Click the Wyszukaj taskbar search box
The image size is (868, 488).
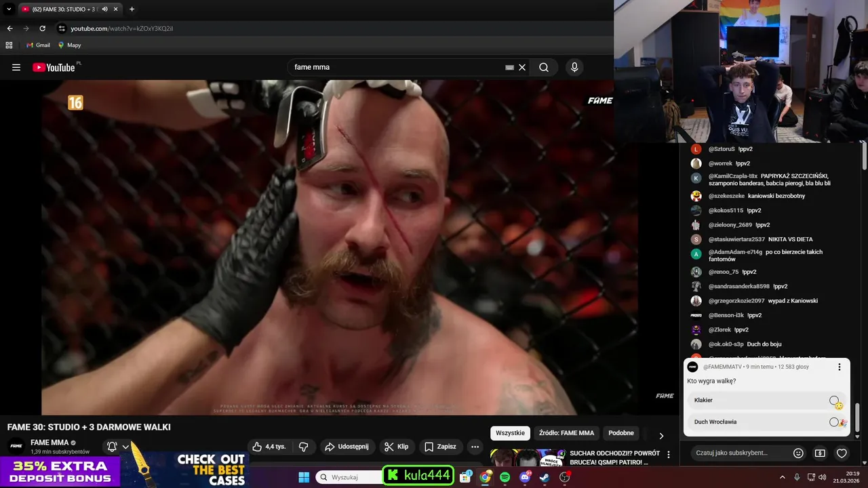pos(349,477)
